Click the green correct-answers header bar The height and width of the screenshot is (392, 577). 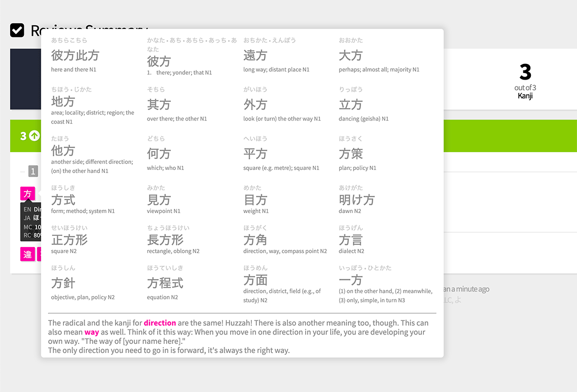coord(507,136)
